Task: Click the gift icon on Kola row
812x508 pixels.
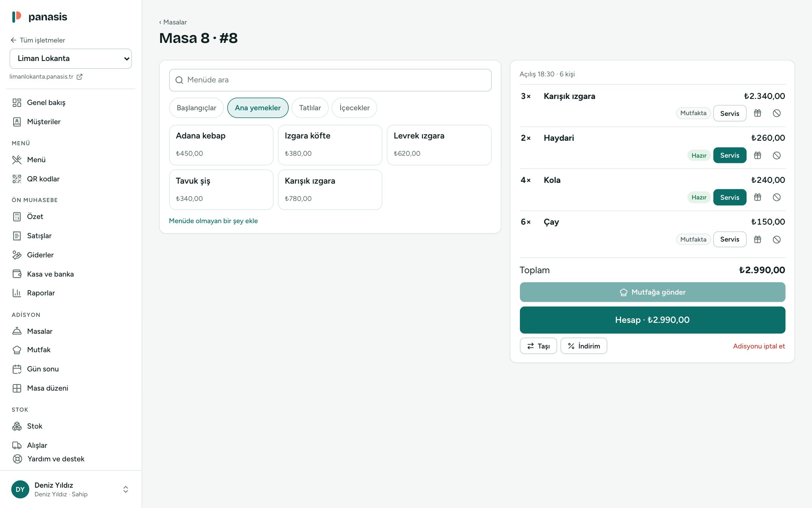Action: click(x=757, y=197)
